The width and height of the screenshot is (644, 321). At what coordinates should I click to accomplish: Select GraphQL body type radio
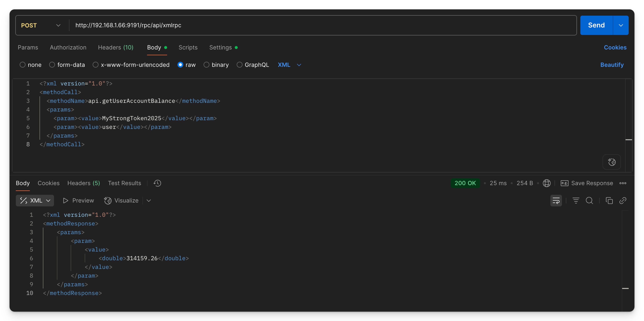(239, 65)
